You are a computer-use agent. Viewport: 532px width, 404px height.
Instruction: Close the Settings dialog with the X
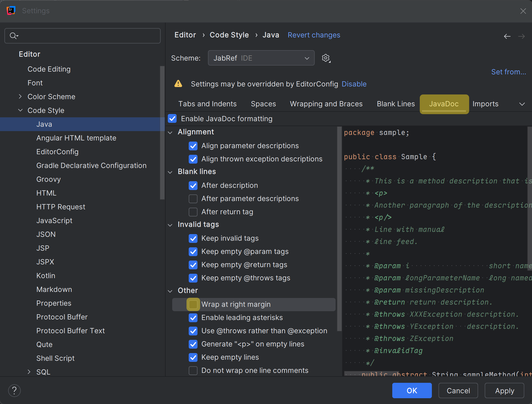523,11
